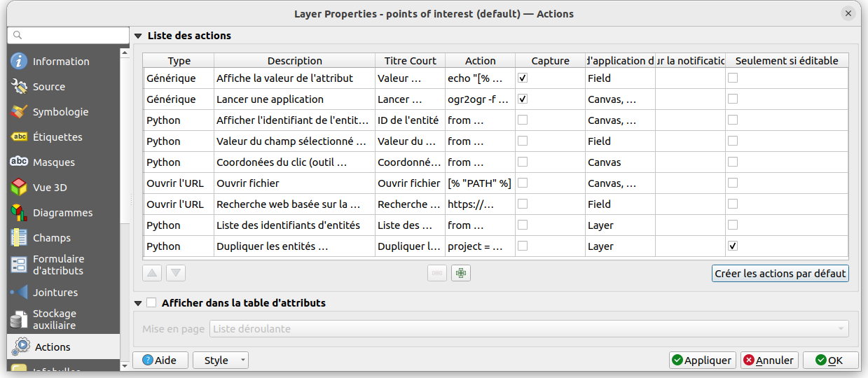Viewport: 868px width, 378px height.
Task: Select the Source wrench icon
Action: tap(19, 86)
